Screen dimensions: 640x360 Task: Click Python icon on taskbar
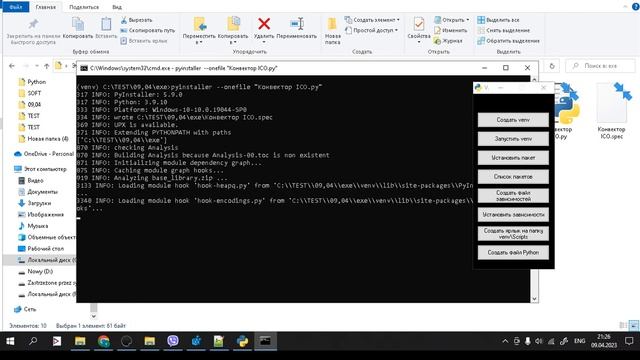pyautogui.click(x=242, y=341)
